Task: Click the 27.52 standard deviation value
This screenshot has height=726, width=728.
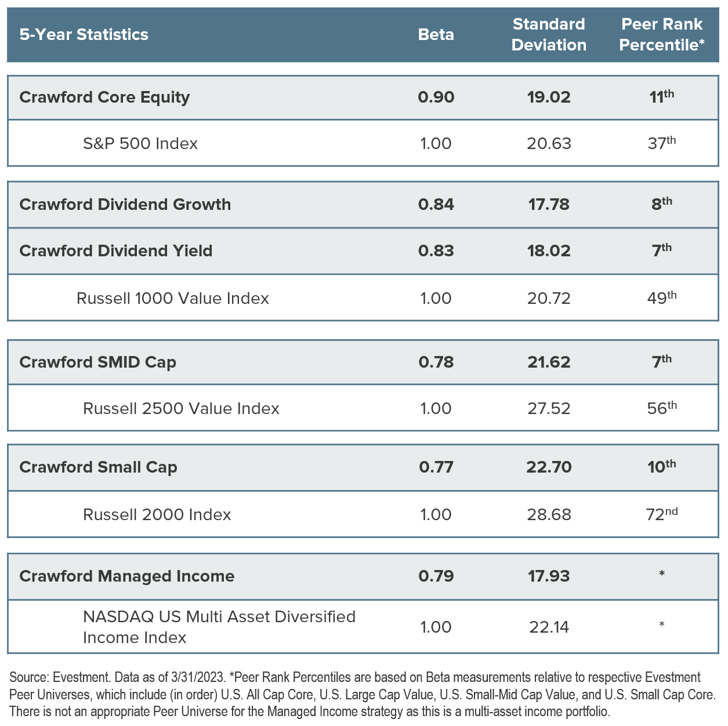Action: tap(549, 408)
